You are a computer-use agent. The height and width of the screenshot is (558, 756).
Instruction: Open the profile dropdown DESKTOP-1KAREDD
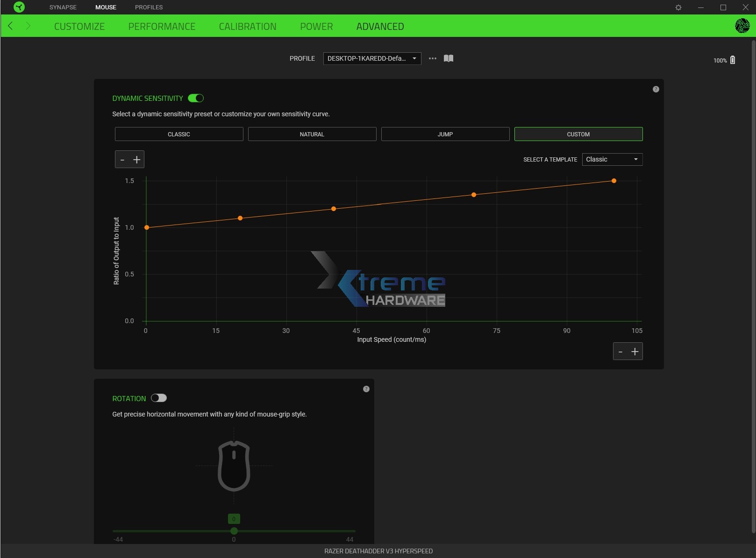point(371,58)
